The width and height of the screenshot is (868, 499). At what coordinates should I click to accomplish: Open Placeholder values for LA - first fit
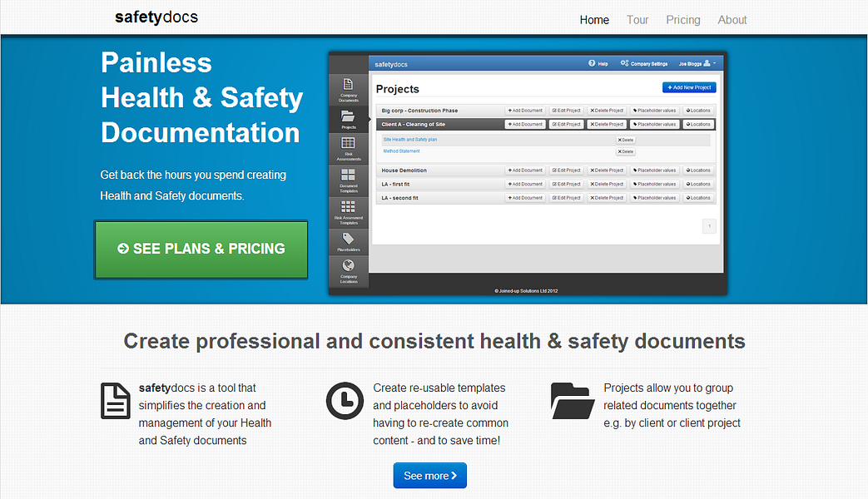tap(654, 185)
